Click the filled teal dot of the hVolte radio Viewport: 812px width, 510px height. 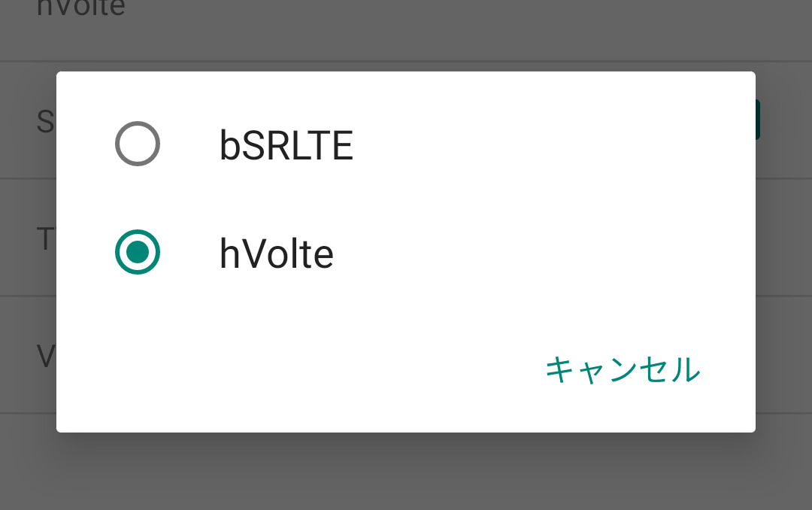pyautogui.click(x=138, y=252)
